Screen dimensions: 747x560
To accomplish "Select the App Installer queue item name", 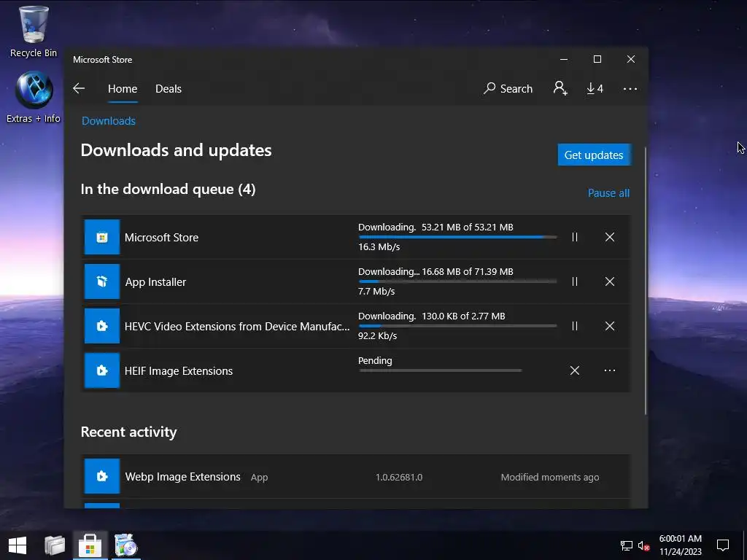I will tap(155, 282).
